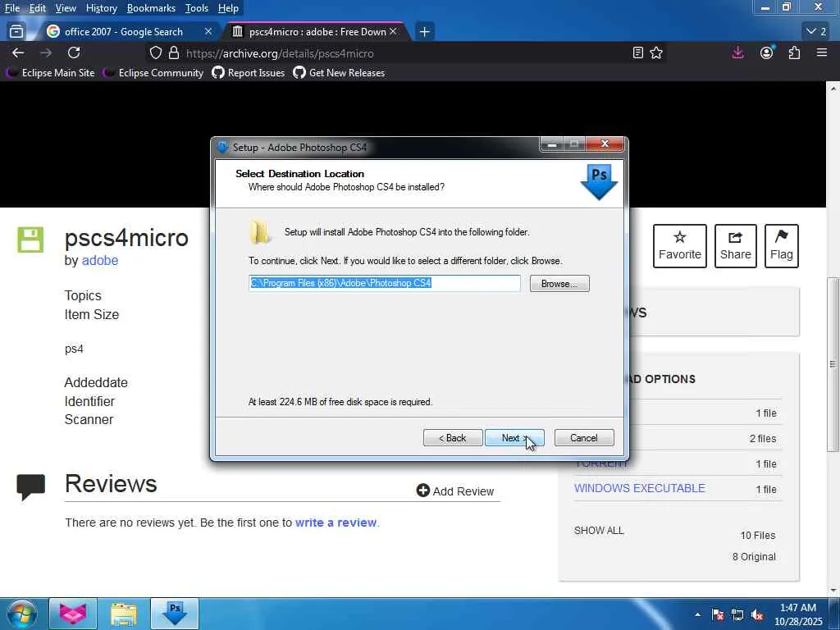Open the File menu
Viewport: 840px width, 630px height.
pyautogui.click(x=12, y=8)
